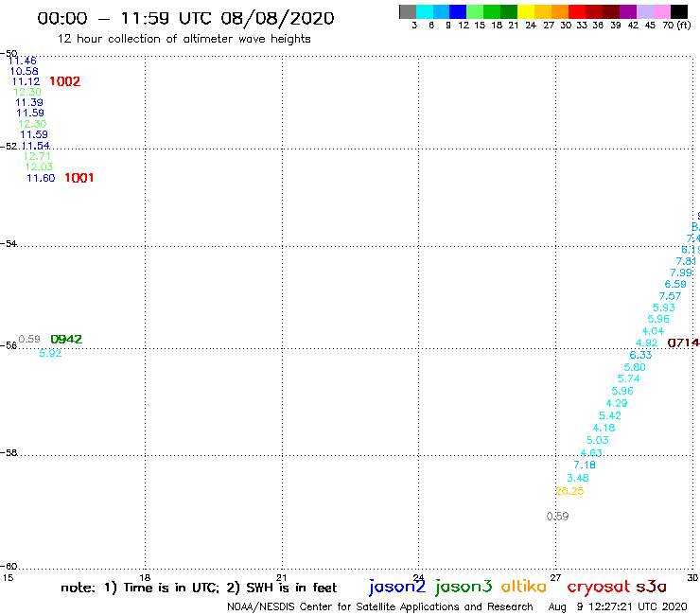
Task: Click the wave height value 4.92
Action: [647, 343]
